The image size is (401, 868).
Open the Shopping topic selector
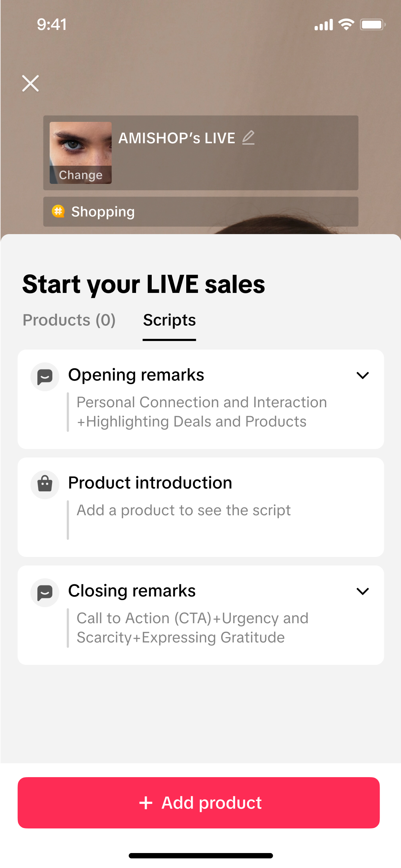(200, 212)
